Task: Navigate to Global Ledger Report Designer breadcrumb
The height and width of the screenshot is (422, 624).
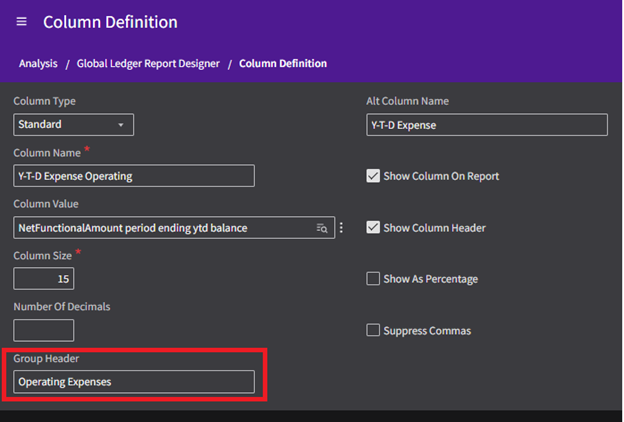Action: point(147,64)
